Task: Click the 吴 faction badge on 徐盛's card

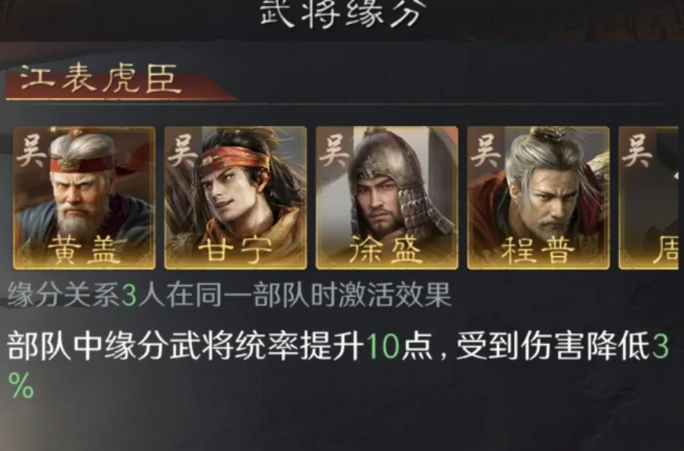Action: pos(334,151)
